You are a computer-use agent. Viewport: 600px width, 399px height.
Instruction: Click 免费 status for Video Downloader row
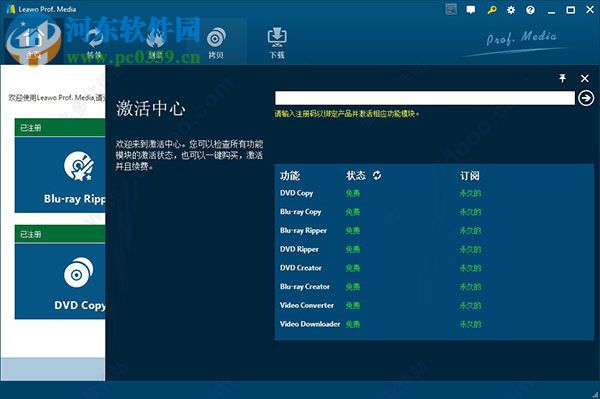coord(353,324)
